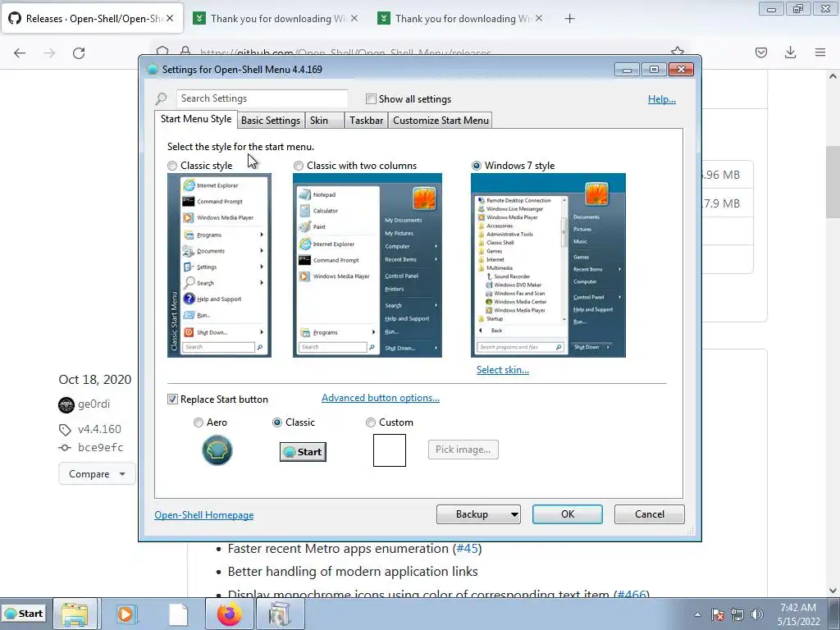This screenshot has height=630, width=840.
Task: Visit the Open-Shell Homepage link
Action: click(x=203, y=515)
